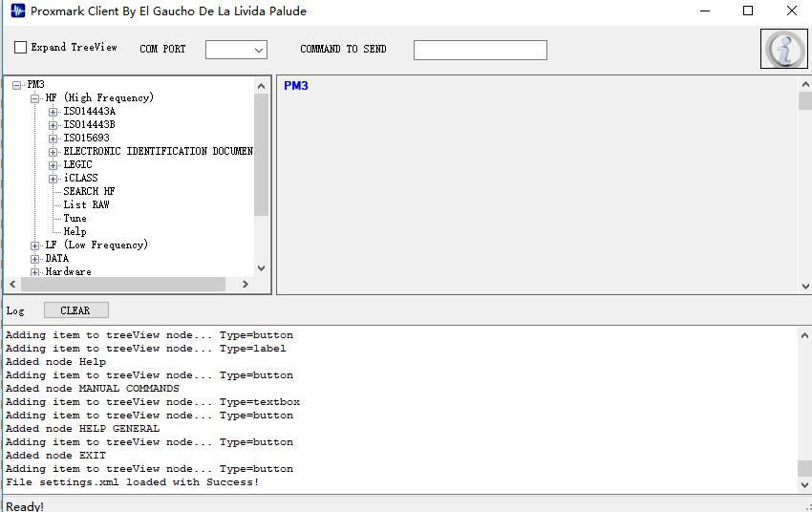Select the Tune tree item
Image resolution: width=812 pixels, height=512 pixels.
pyautogui.click(x=75, y=218)
